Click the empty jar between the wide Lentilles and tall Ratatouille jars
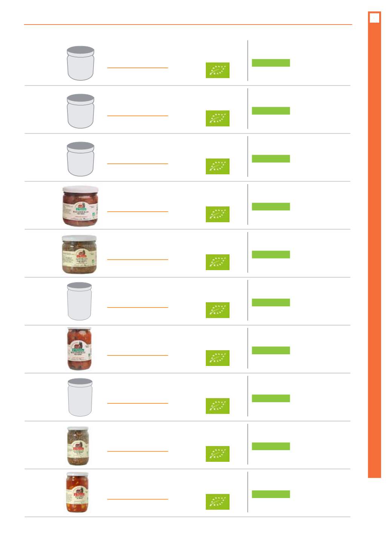 [80, 301]
